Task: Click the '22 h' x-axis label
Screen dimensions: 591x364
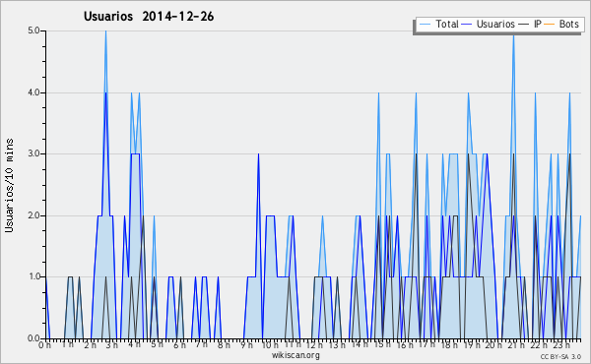Action: point(538,345)
